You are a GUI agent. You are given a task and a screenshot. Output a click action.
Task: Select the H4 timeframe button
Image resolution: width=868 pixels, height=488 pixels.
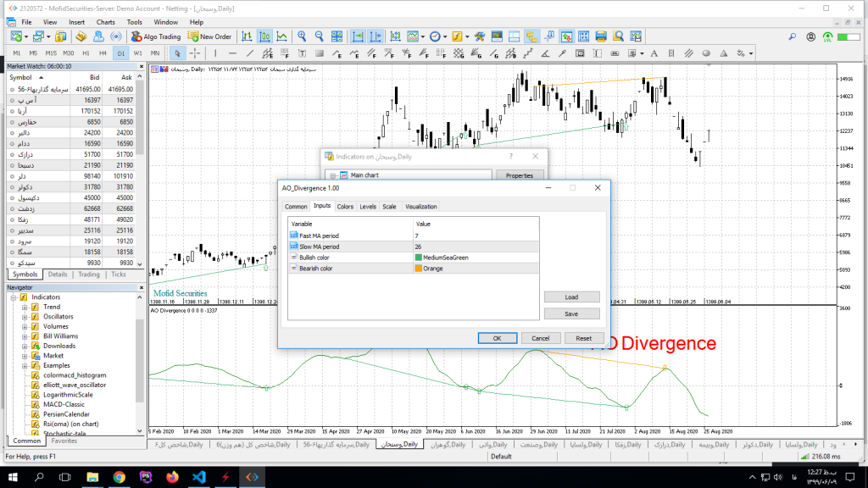103,53
